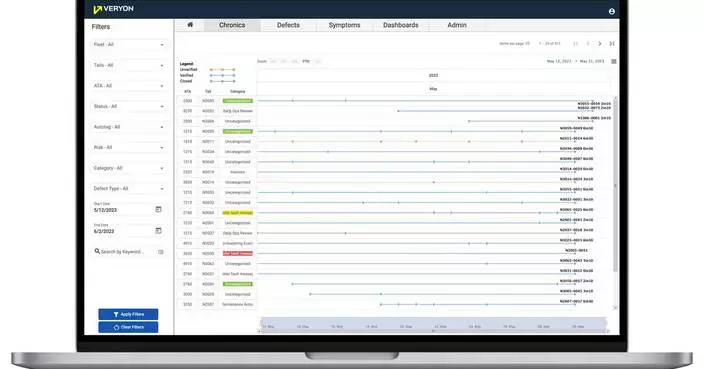Click the ATA column header
Screen dimensions: 704x369
(x=187, y=92)
